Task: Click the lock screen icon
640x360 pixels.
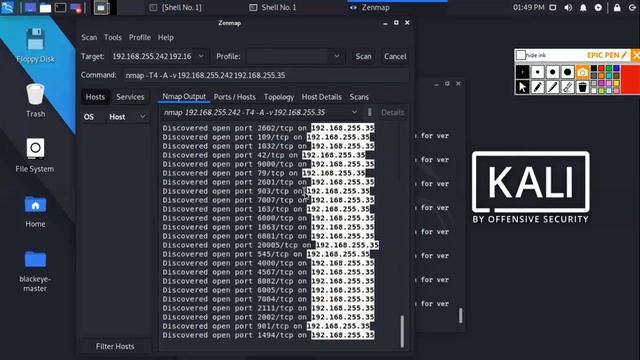Action: [x=617, y=7]
